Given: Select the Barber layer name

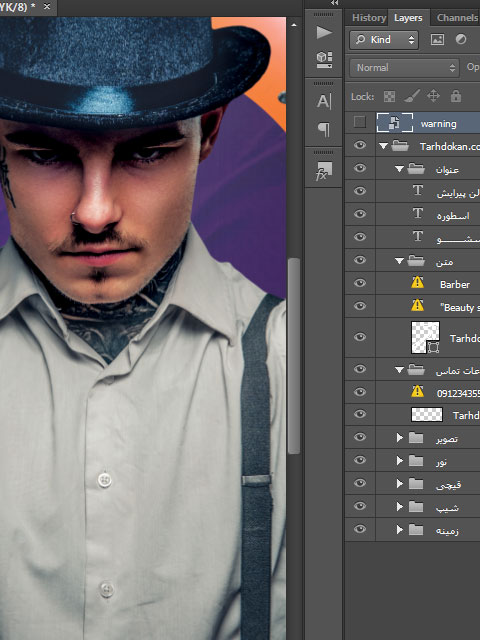Looking at the screenshot, I should click(455, 284).
